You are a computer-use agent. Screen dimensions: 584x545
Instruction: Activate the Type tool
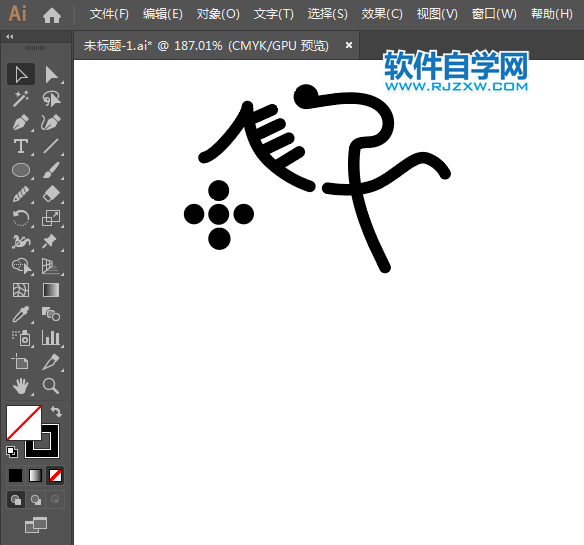coord(21,146)
